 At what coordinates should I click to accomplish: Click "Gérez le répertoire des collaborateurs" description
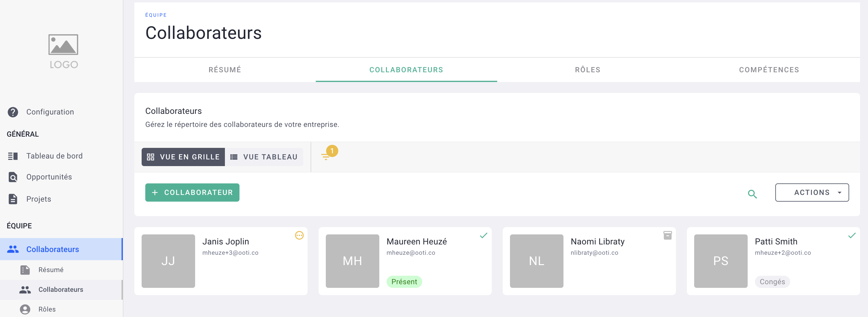coord(242,124)
